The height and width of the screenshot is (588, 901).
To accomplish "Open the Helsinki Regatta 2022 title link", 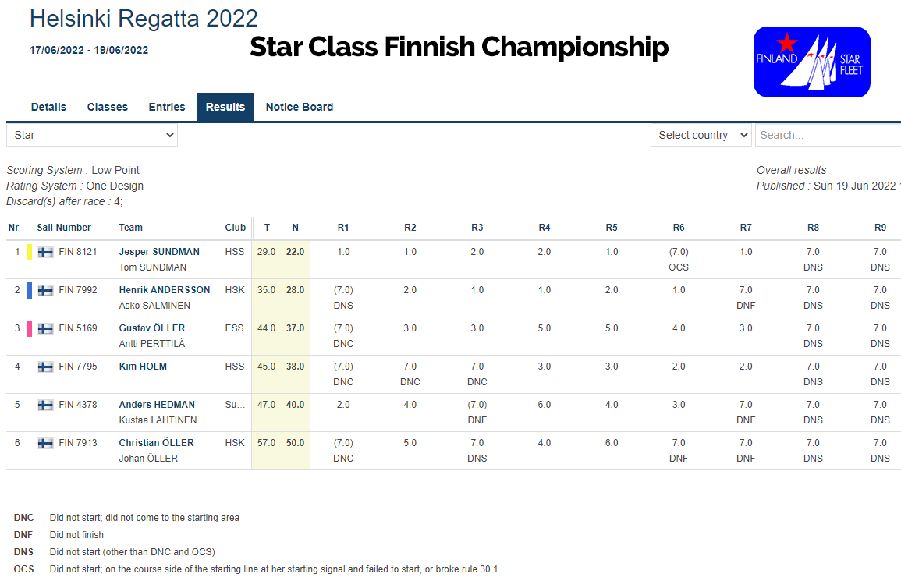I will (144, 18).
